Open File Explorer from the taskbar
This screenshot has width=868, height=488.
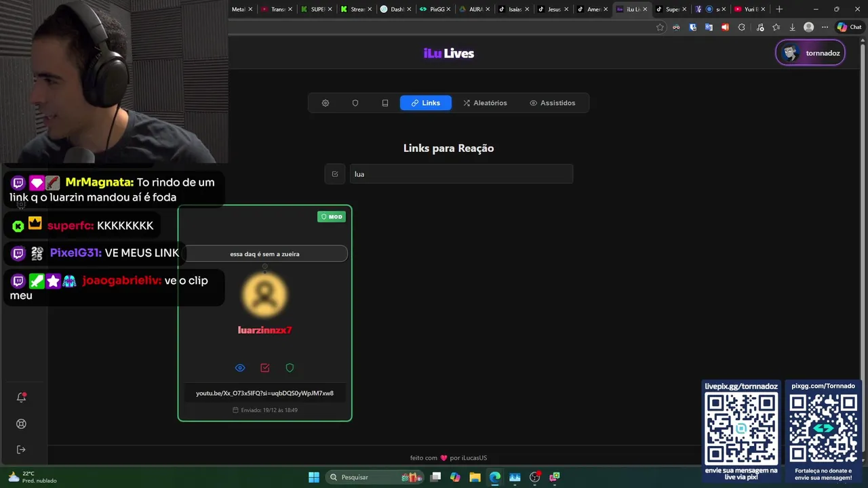tap(475, 477)
